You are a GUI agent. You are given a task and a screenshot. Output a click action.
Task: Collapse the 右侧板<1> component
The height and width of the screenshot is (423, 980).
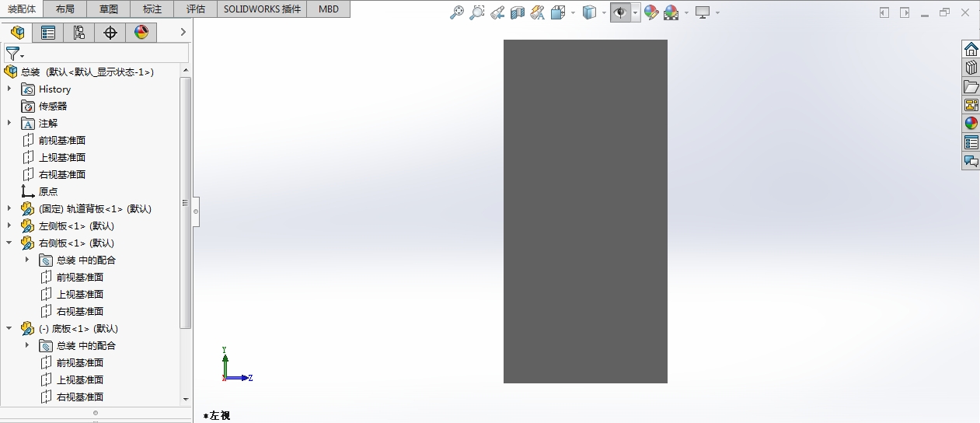(9, 243)
